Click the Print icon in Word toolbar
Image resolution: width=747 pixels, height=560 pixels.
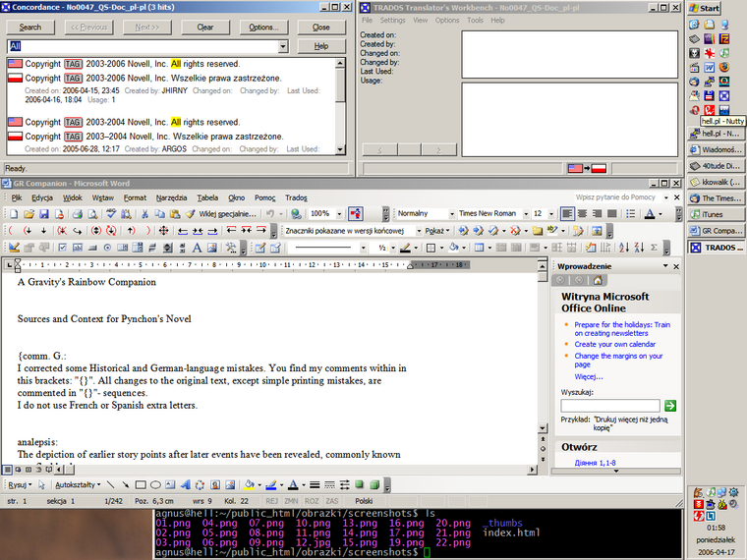point(78,214)
